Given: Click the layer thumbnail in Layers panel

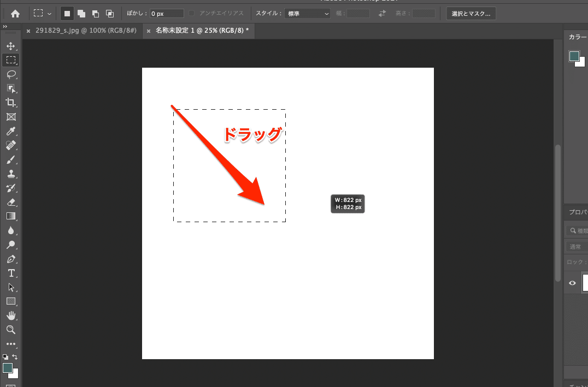Looking at the screenshot, I should pos(585,283).
